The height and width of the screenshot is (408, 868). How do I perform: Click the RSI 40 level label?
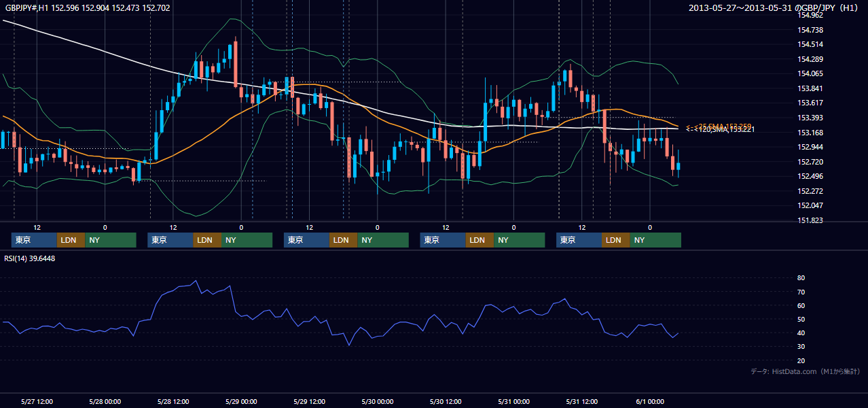tap(801, 333)
